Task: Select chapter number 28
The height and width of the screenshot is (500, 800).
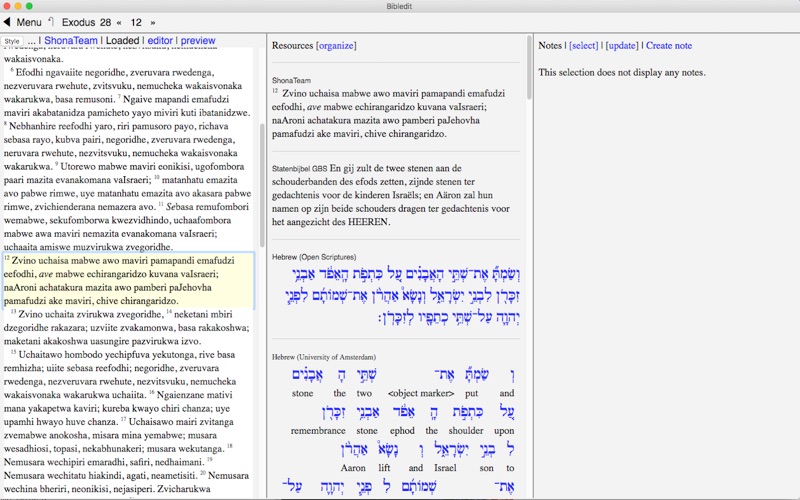Action: pyautogui.click(x=105, y=22)
